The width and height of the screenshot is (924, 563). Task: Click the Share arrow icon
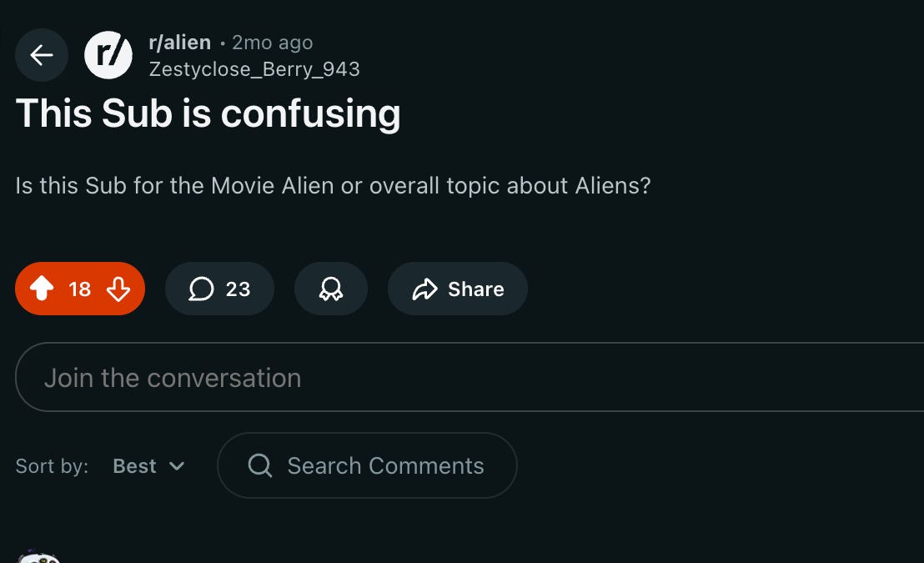click(425, 289)
